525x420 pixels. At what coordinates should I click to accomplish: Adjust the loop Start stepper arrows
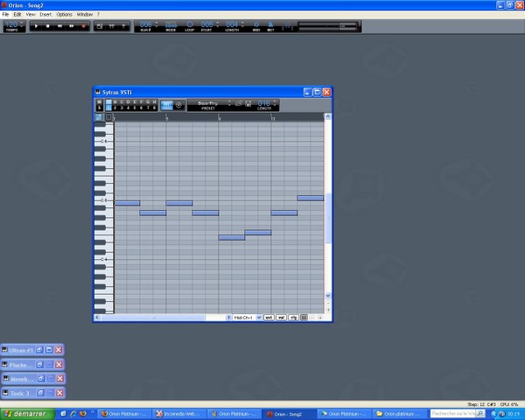tap(217, 24)
